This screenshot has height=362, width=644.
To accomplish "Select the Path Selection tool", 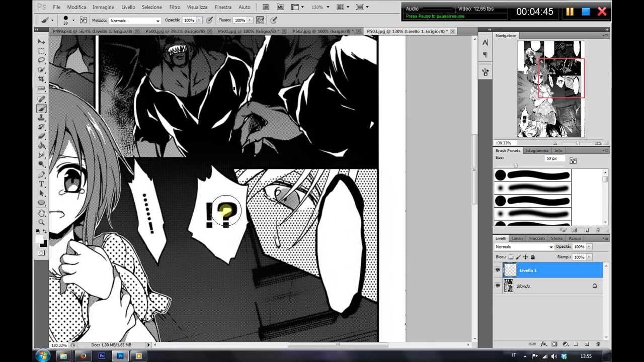I will [41, 194].
